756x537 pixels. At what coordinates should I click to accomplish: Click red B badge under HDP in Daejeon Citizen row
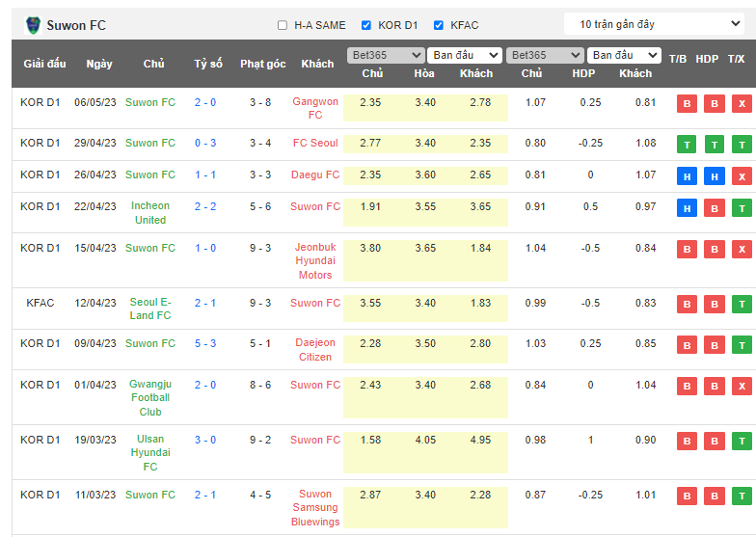click(x=714, y=345)
